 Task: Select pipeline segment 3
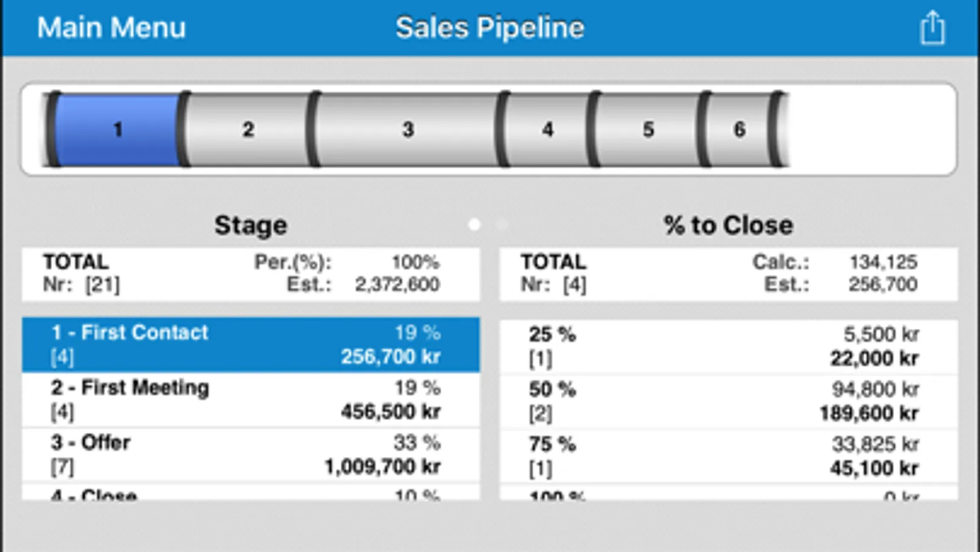(x=408, y=129)
